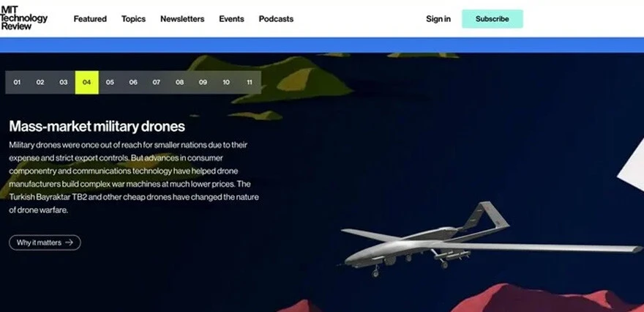Select highlighted slide 04 tab
Screen dimensions: 644x312
86,82
